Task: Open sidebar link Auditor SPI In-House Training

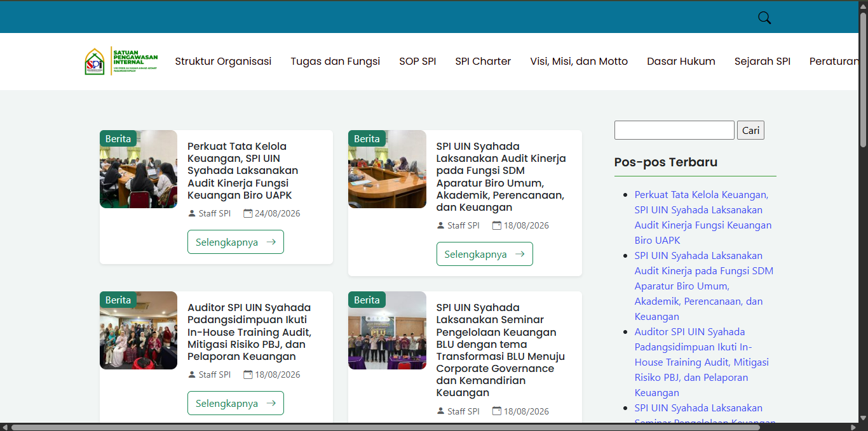Action: point(702,362)
